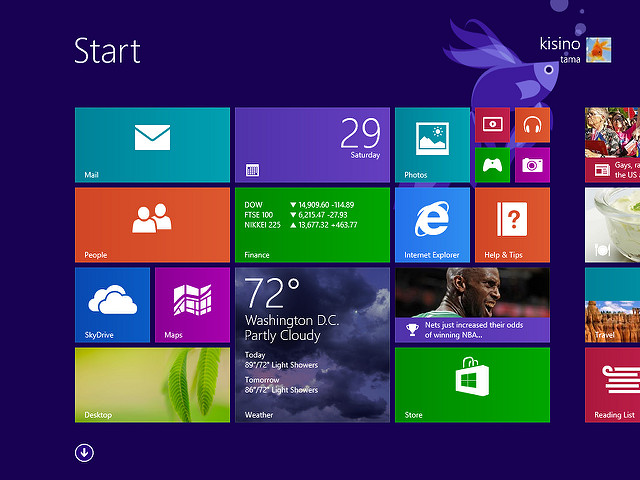Viewport: 640px width, 480px height.
Task: Click the Start heading text
Action: point(107,51)
